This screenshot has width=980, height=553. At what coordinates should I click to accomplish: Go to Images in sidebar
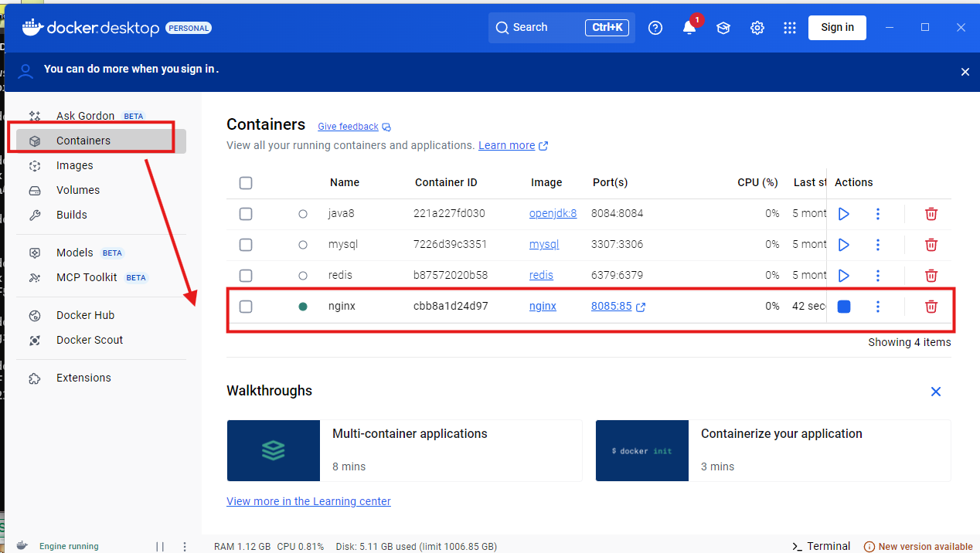[101, 165]
